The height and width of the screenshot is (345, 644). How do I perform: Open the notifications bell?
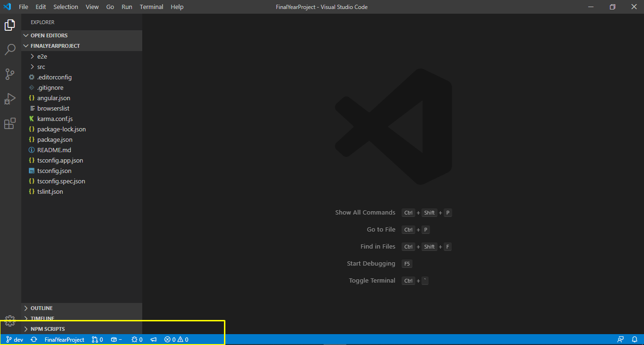(635, 339)
